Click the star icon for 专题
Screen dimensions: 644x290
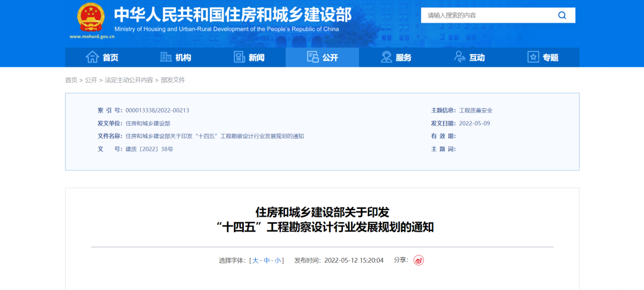(533, 57)
